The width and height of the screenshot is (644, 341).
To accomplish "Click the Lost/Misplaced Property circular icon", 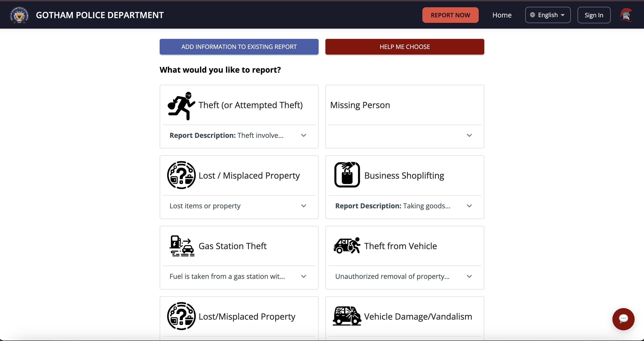I will click(181, 316).
